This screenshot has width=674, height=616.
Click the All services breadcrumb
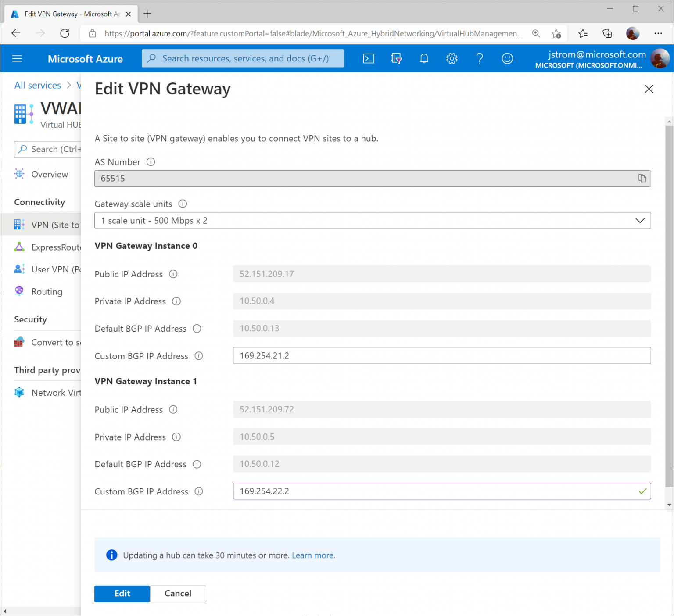[x=37, y=85]
